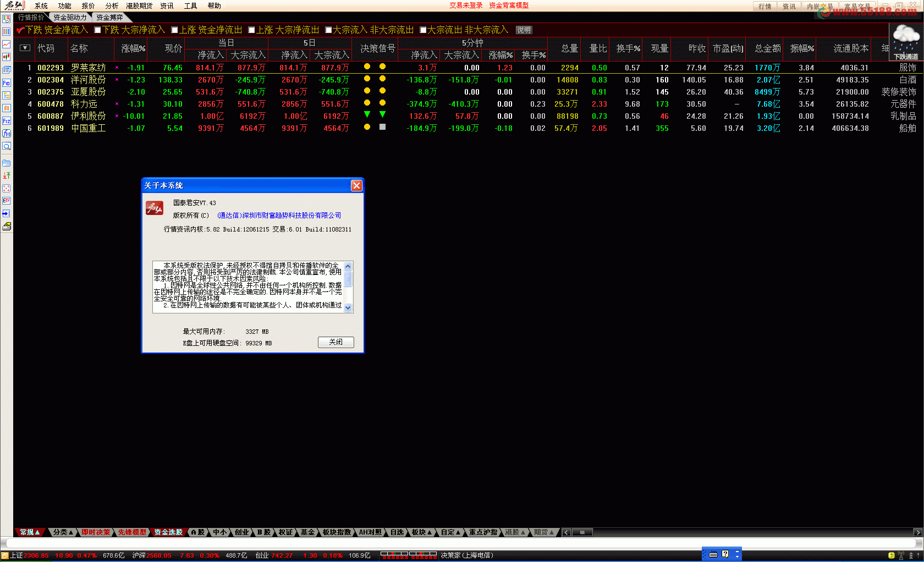Switch to the 即时决策 bottom tab
The width and height of the screenshot is (924, 562).
[x=96, y=532]
